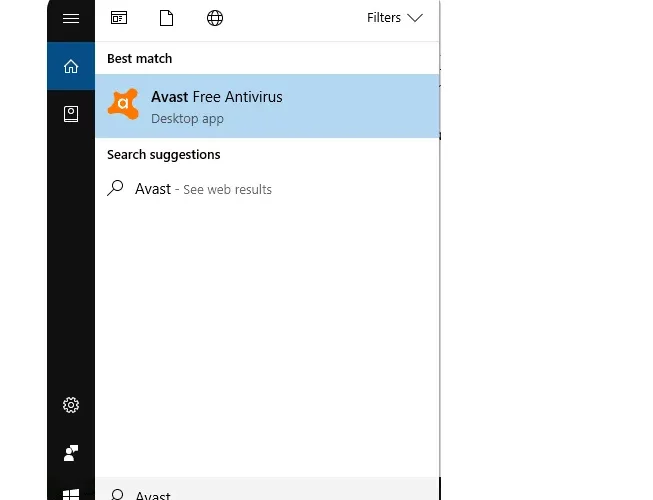This screenshot has height=500, width=653.
Task: Focus the search box containing Avast
Action: pos(267,489)
